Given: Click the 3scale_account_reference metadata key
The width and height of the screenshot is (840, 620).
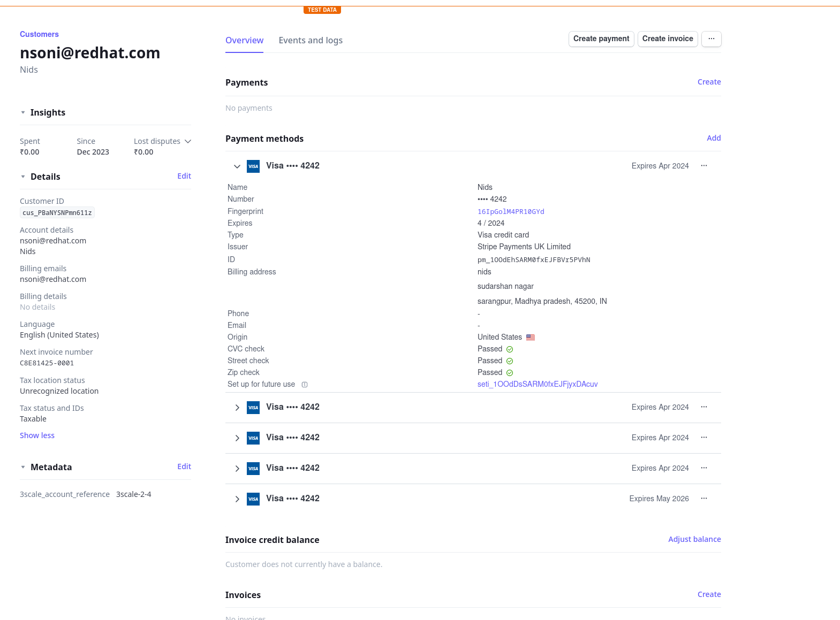Looking at the screenshot, I should pyautogui.click(x=65, y=494).
